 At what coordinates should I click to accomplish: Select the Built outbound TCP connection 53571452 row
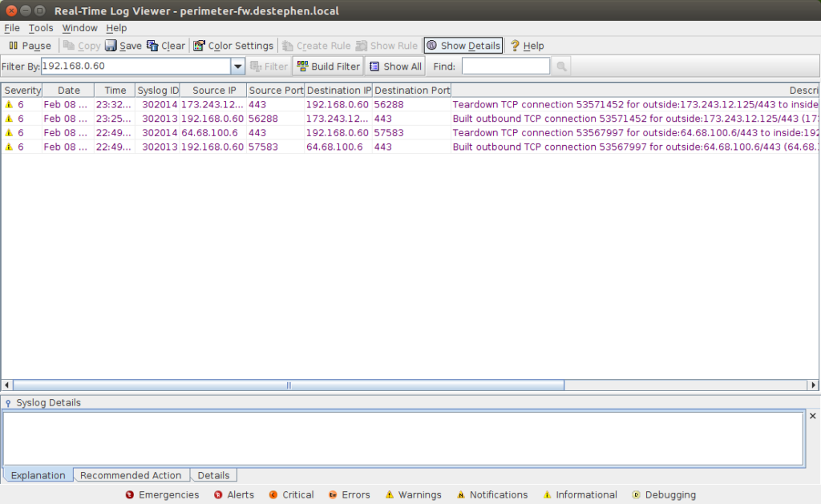(x=410, y=119)
